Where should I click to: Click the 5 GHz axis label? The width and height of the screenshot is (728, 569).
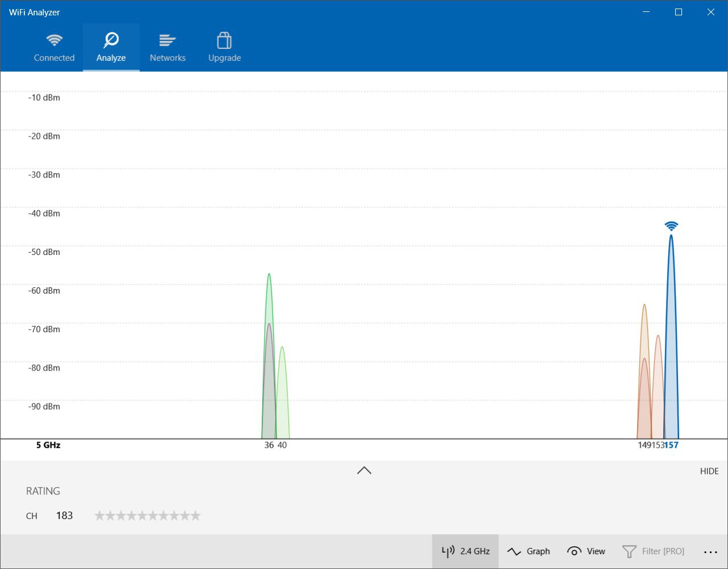click(48, 445)
